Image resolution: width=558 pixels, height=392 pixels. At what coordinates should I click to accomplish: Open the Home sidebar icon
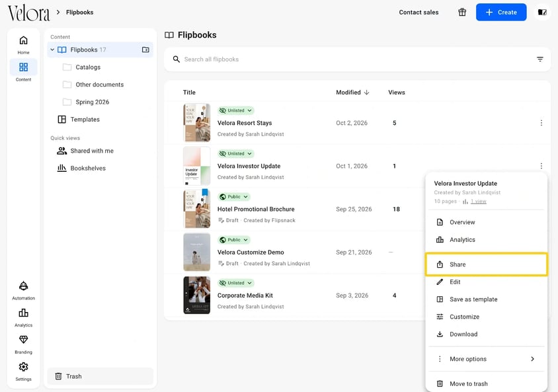click(24, 40)
